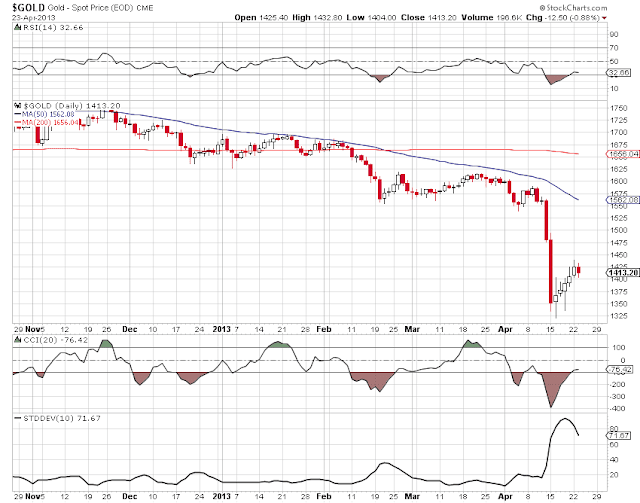Click the STDDEV(10) line legend icon
Screen dimensions: 640x503
coord(18,418)
